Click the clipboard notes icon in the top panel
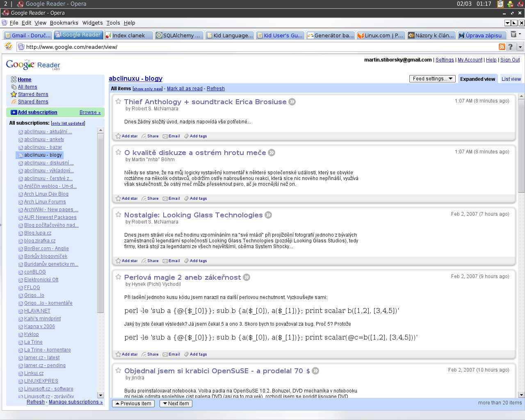Screen dimensions: 525x420 click(500, 4)
